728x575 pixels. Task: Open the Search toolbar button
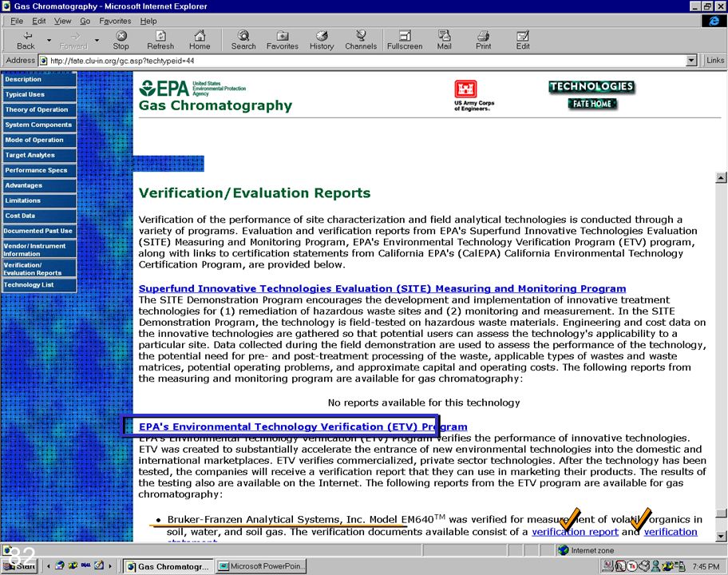(243, 41)
